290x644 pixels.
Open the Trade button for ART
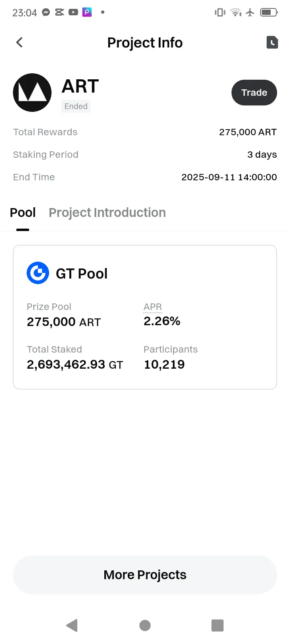tap(254, 93)
